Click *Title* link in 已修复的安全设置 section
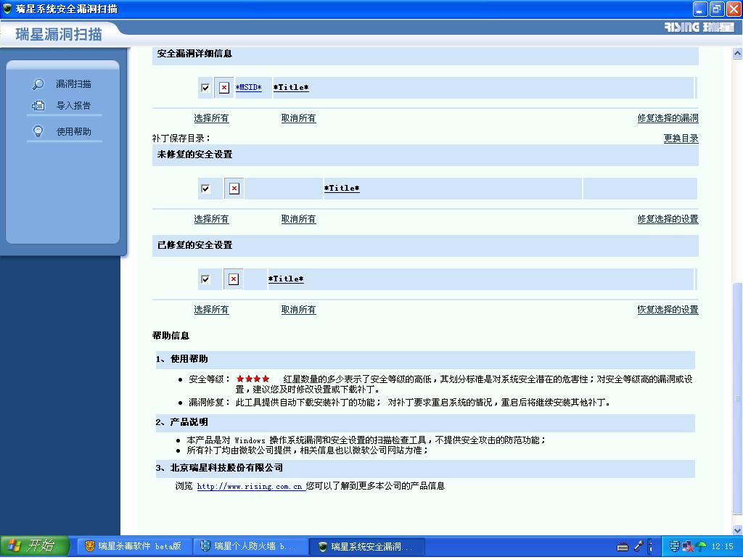Image resolution: width=743 pixels, height=560 pixels. pyautogui.click(x=286, y=279)
